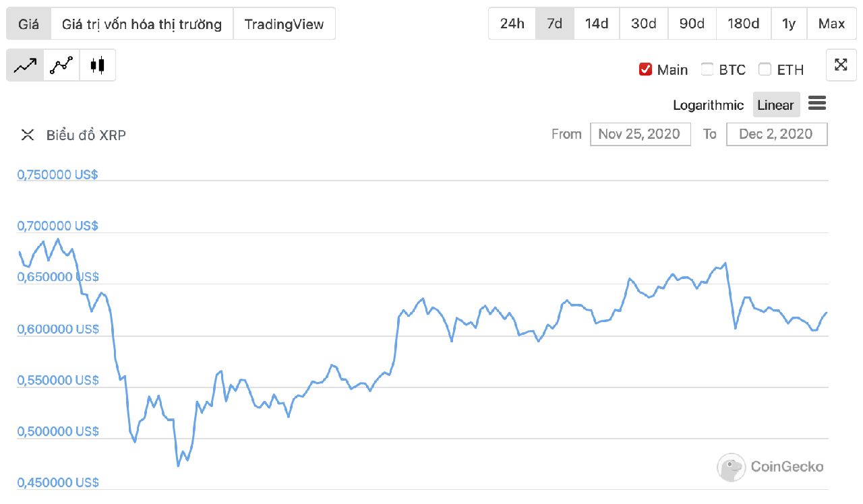Enable the BTC comparison checkbox
This screenshot has height=504, width=863.
coord(707,69)
